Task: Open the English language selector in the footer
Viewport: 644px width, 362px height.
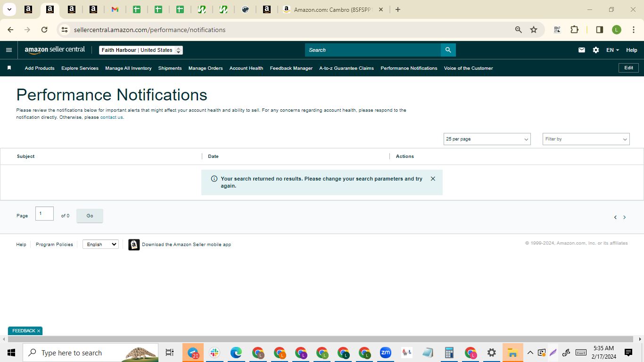Action: 100,245
